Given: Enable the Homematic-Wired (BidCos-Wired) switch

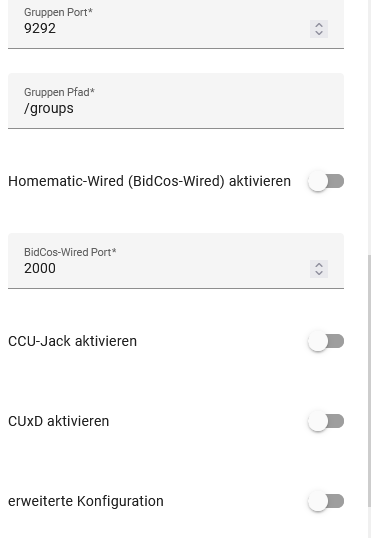Looking at the screenshot, I should tap(326, 181).
